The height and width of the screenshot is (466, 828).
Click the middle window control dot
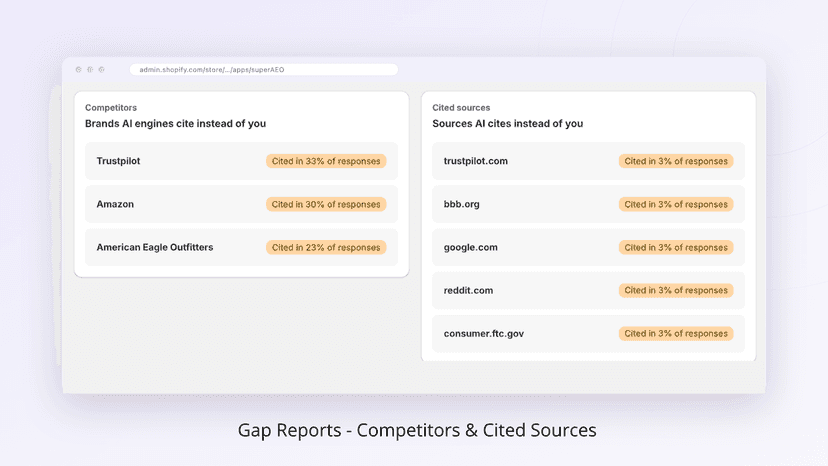tap(90, 70)
